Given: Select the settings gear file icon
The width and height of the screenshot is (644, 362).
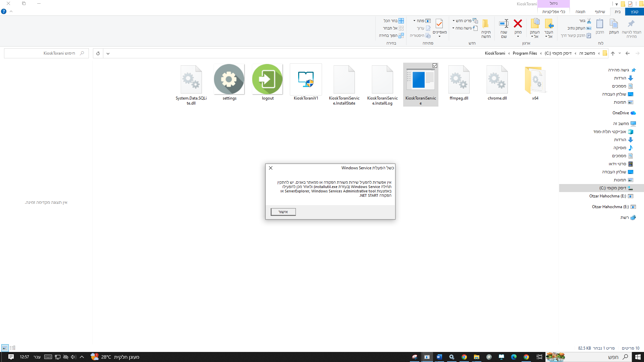Looking at the screenshot, I should click(229, 79).
